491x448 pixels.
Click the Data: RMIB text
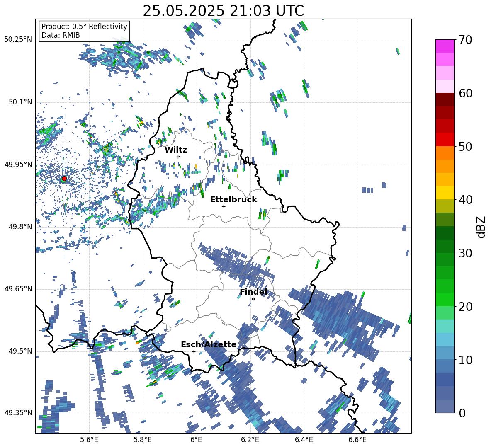61,35
